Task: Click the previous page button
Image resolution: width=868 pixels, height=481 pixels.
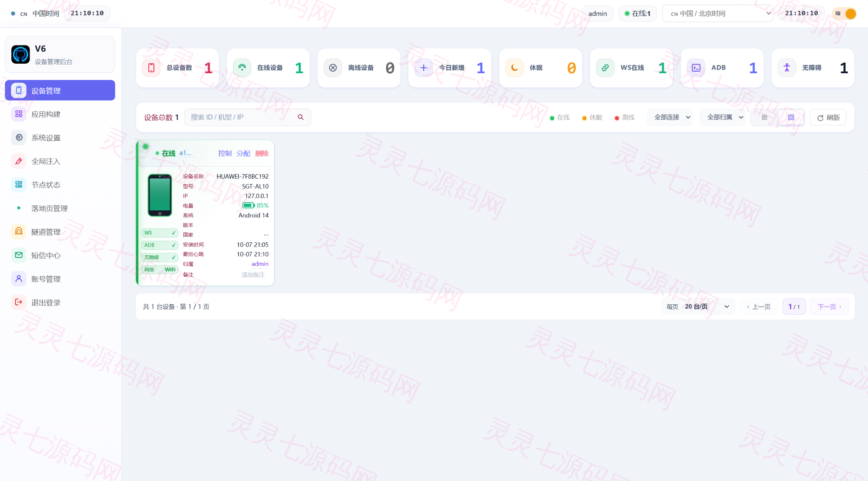Action: click(759, 307)
